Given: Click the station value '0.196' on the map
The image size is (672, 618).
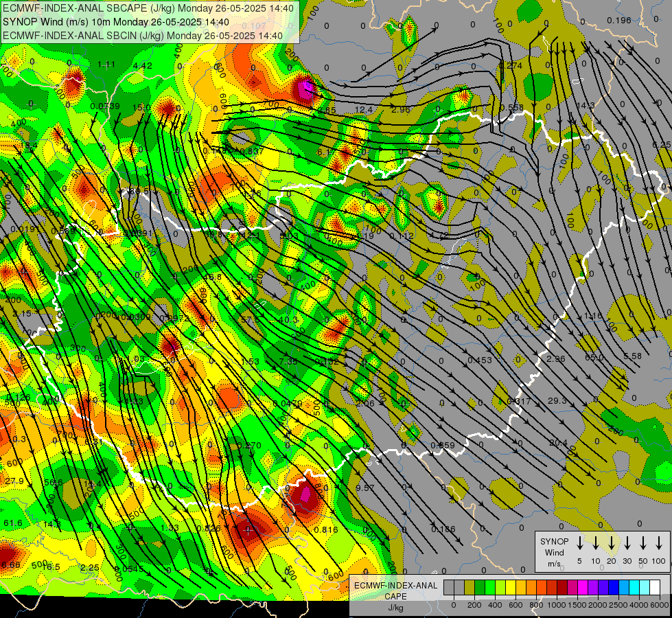Looking at the screenshot, I should (x=619, y=20).
